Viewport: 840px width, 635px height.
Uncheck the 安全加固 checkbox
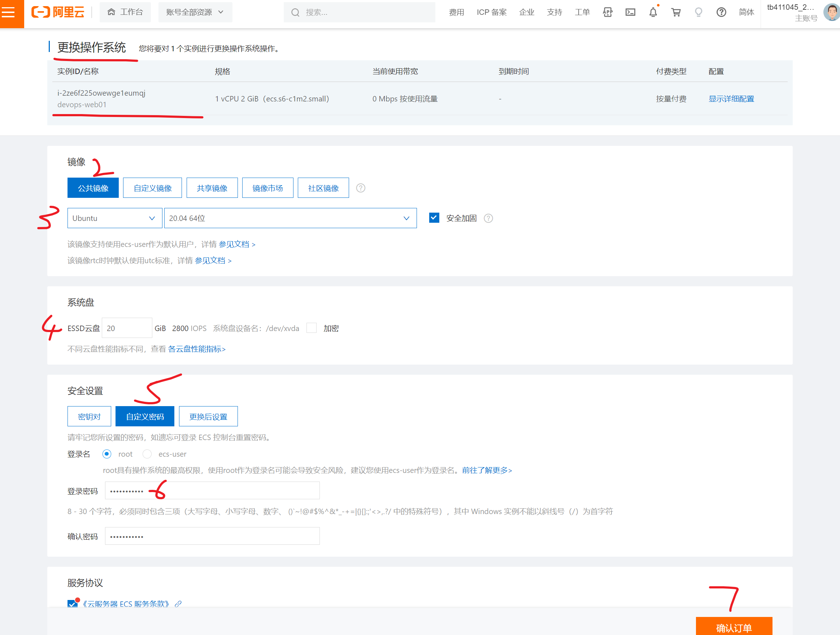pos(434,218)
